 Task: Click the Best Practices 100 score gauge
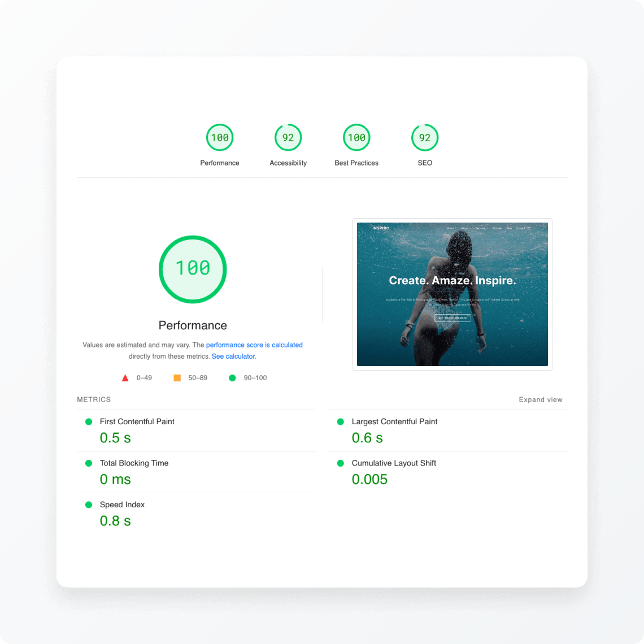356,138
